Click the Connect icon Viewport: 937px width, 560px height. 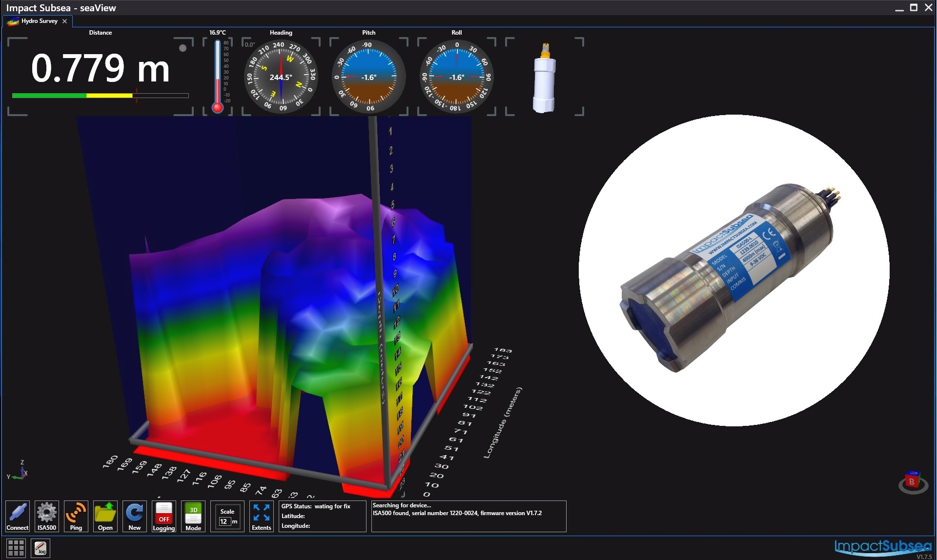point(18,516)
